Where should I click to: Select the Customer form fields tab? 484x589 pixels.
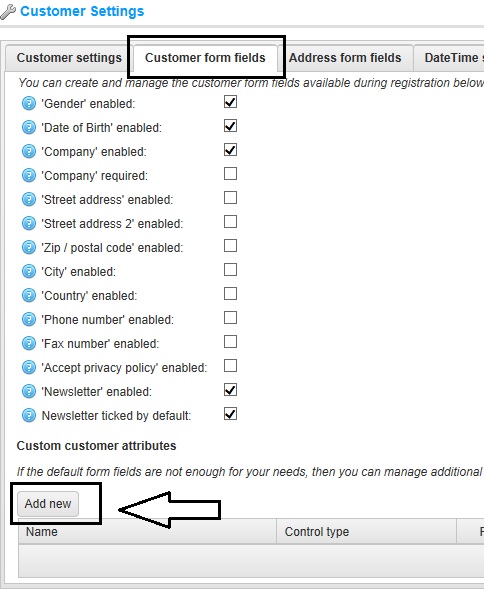tap(205, 58)
